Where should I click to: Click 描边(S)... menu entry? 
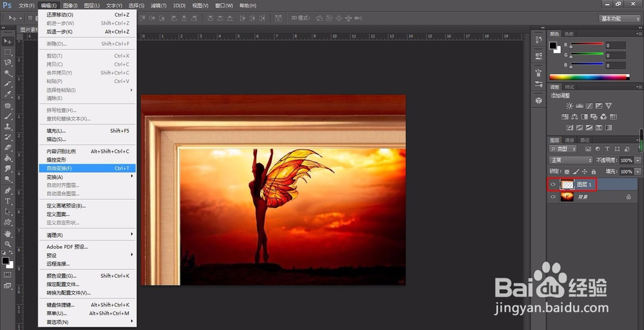[87, 139]
